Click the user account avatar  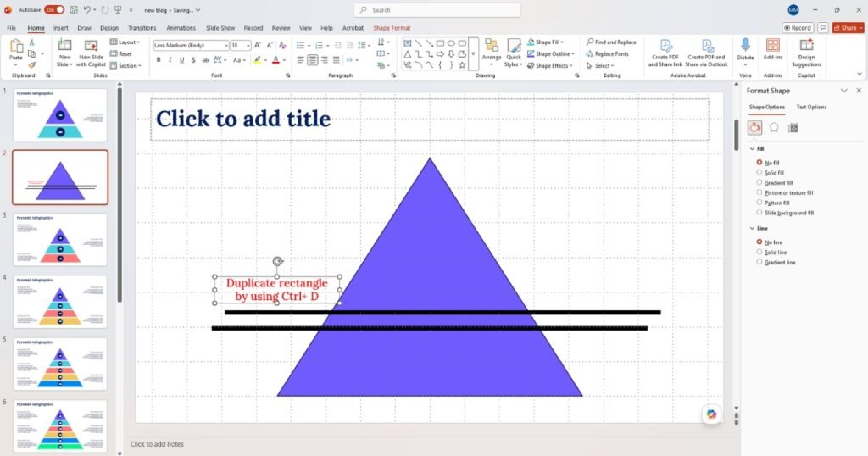(x=793, y=10)
